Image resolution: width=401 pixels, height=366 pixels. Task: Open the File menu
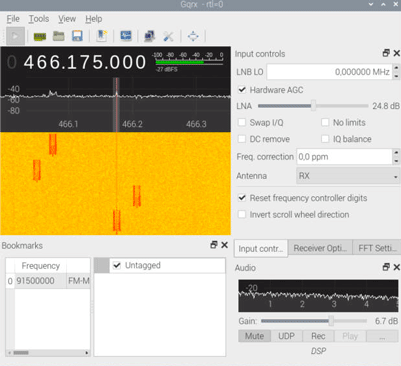point(13,19)
